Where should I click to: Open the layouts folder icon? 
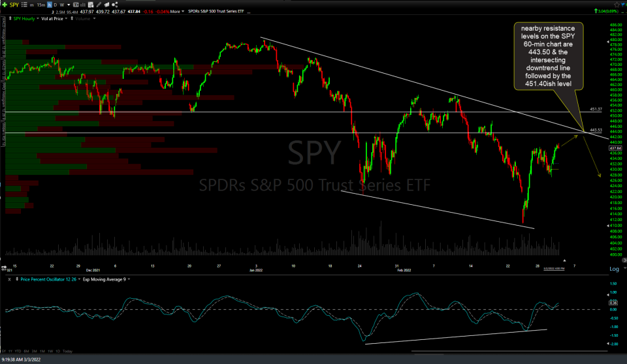[x=106, y=5]
